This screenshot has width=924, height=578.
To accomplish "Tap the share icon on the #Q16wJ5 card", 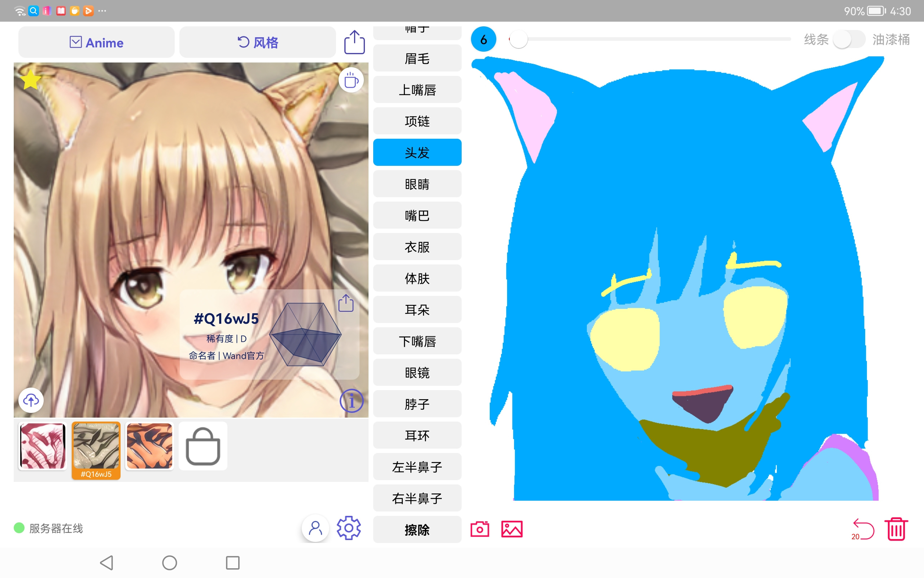I will [346, 303].
